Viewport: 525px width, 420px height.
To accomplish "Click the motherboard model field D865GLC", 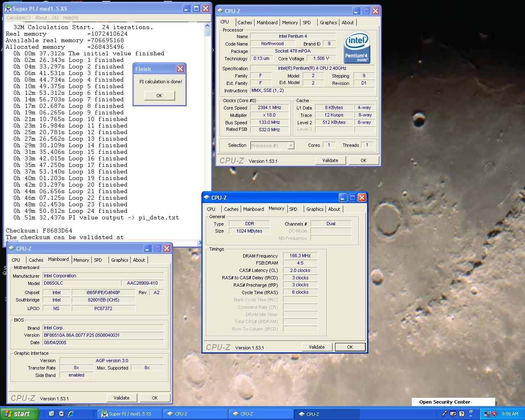I will (81, 283).
